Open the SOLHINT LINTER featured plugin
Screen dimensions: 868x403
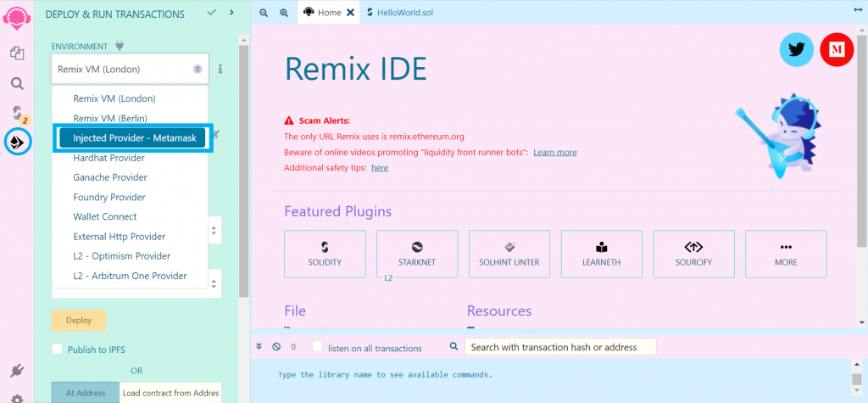coord(509,254)
